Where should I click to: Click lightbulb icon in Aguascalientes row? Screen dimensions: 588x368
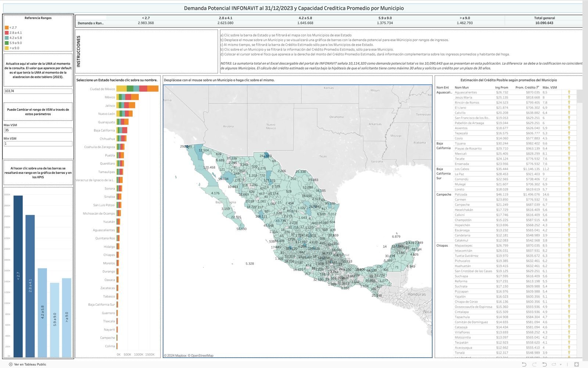point(569,92)
